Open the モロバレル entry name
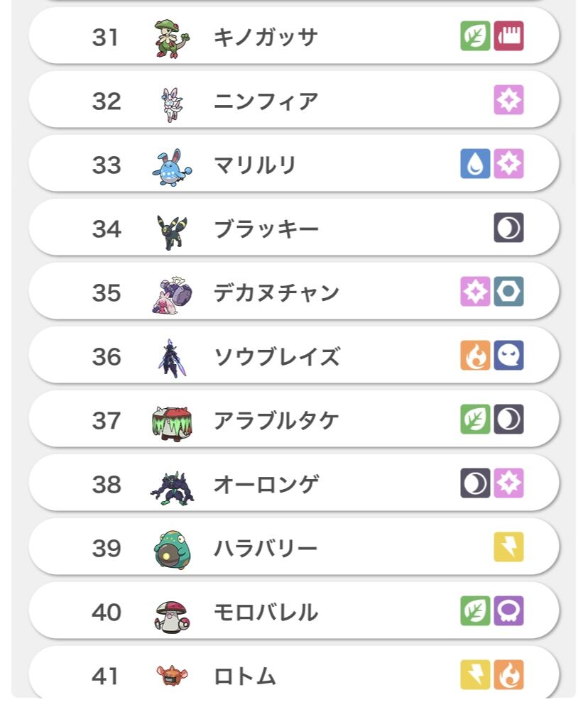The height and width of the screenshot is (702, 588). (x=266, y=613)
